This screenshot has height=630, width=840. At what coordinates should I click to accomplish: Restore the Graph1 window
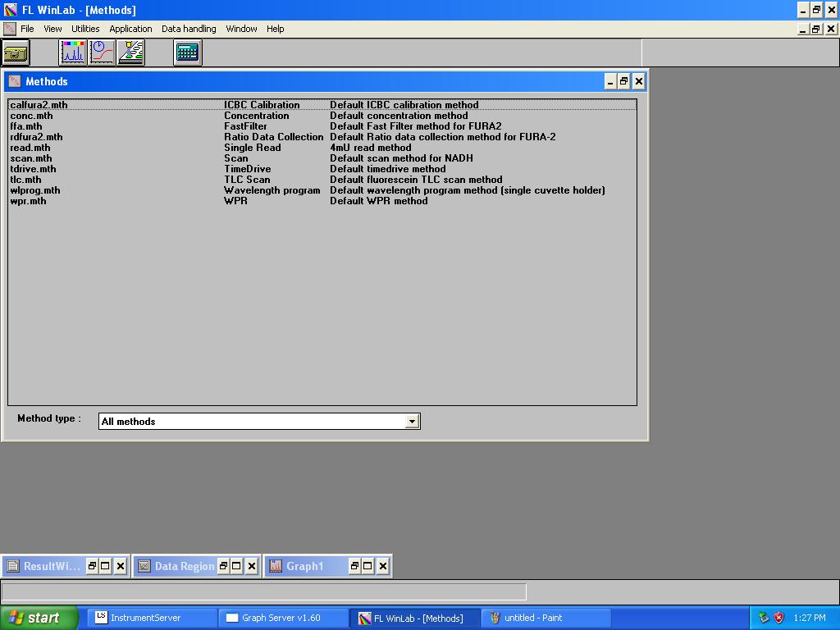(x=354, y=565)
